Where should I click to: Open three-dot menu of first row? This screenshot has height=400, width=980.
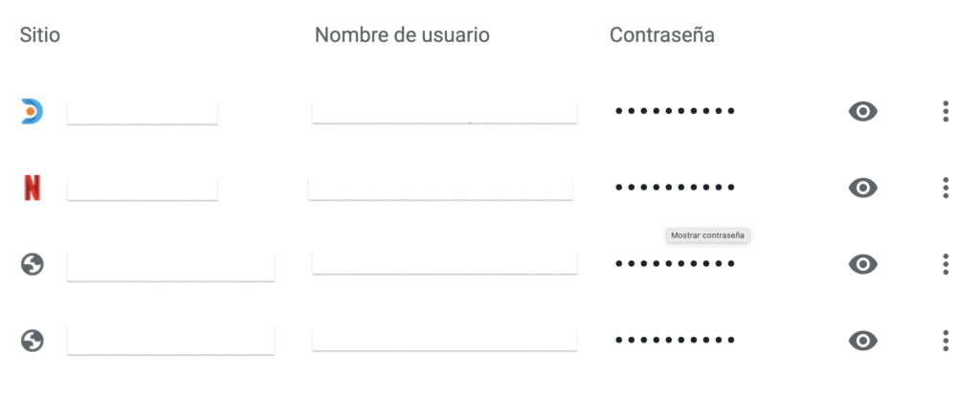946,111
